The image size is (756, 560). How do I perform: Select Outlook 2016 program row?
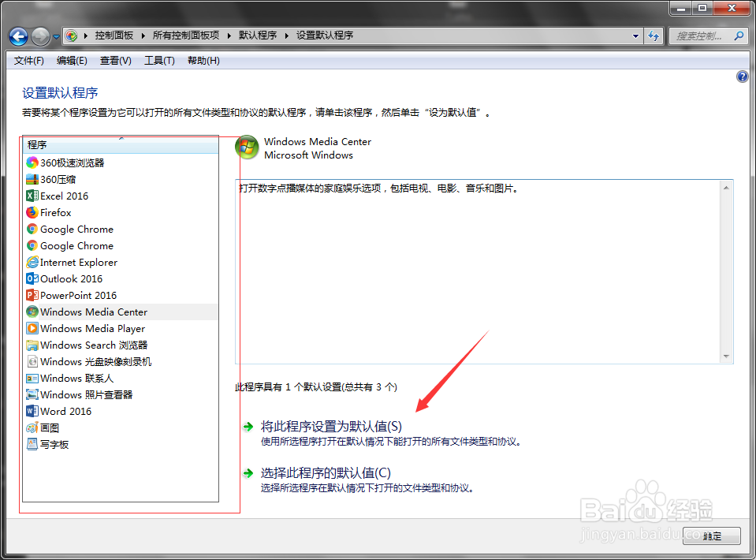pyautogui.click(x=121, y=278)
